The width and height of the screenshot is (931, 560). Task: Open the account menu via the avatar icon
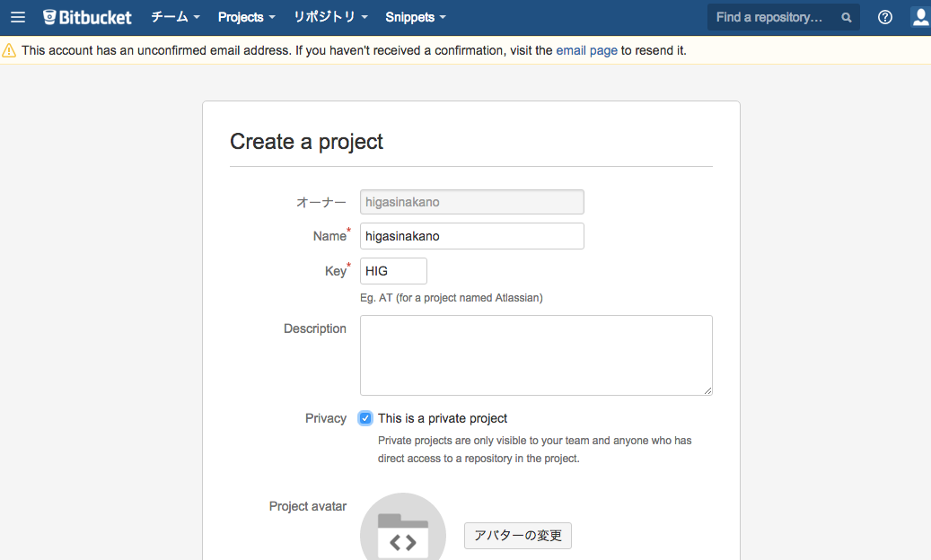(919, 17)
